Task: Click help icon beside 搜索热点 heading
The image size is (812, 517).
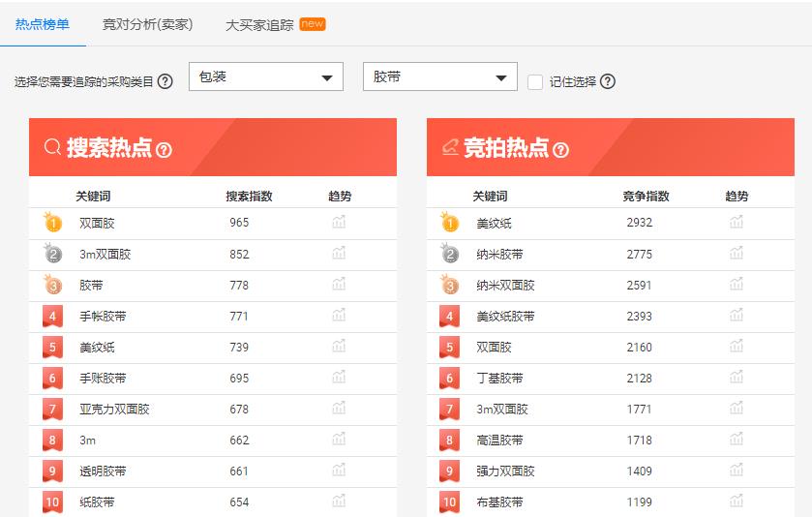Action: (164, 149)
